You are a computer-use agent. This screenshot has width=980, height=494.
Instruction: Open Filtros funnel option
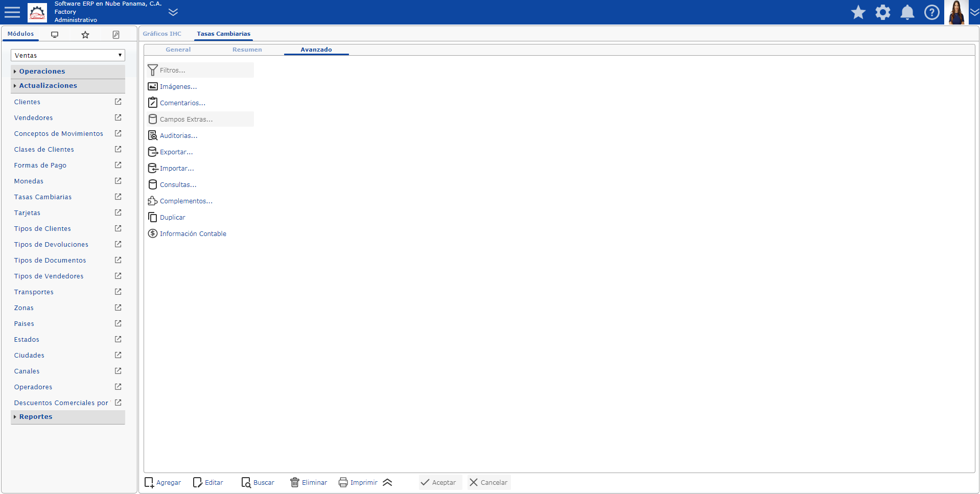pos(200,70)
